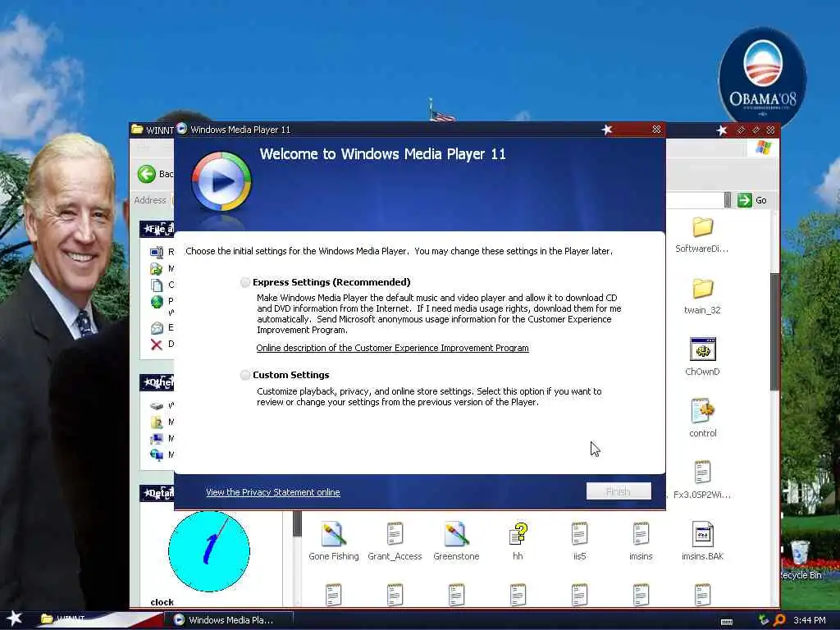Click the Back arrow in WINNT window
This screenshot has width=840, height=630.
[146, 174]
